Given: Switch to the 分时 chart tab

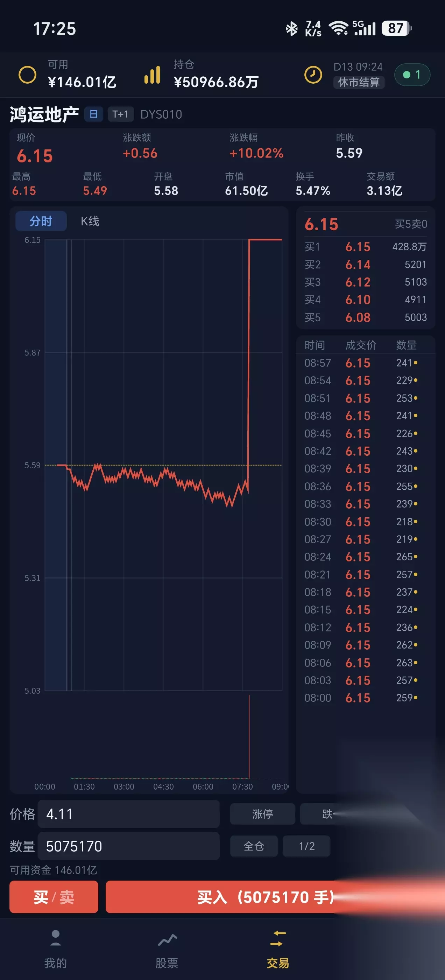Looking at the screenshot, I should [41, 221].
